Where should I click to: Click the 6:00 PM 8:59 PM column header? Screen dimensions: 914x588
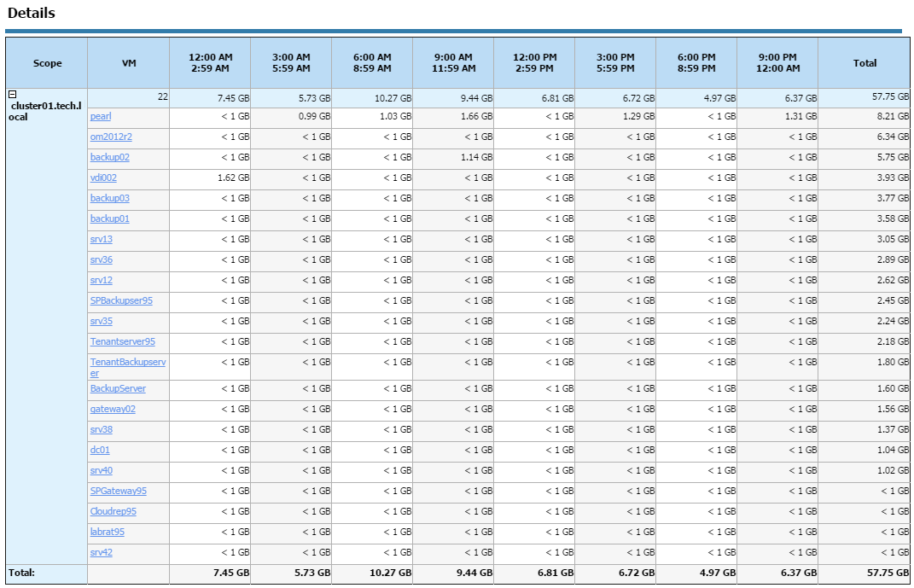coord(696,63)
